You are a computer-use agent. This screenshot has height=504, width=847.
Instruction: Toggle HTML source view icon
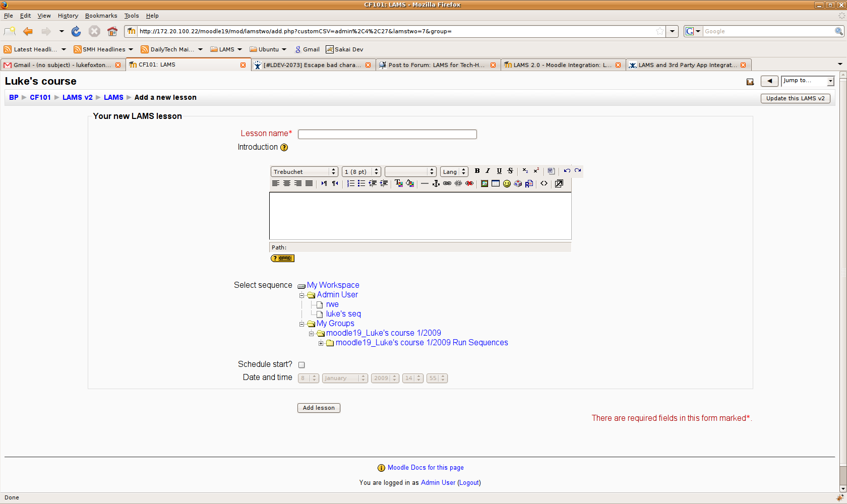[x=544, y=183]
